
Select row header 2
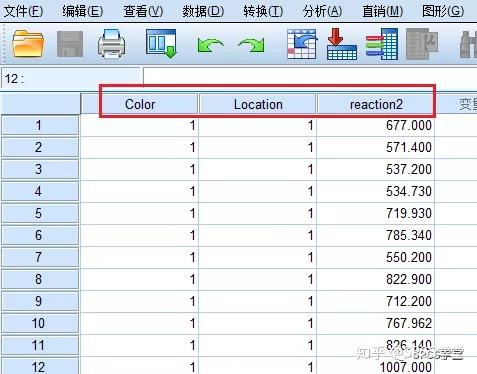(x=40, y=147)
